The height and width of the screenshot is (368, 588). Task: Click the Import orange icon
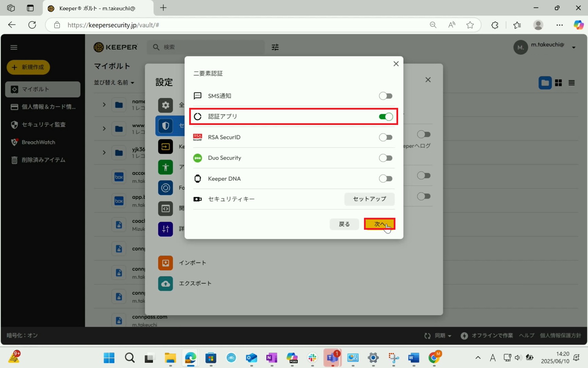[165, 263]
